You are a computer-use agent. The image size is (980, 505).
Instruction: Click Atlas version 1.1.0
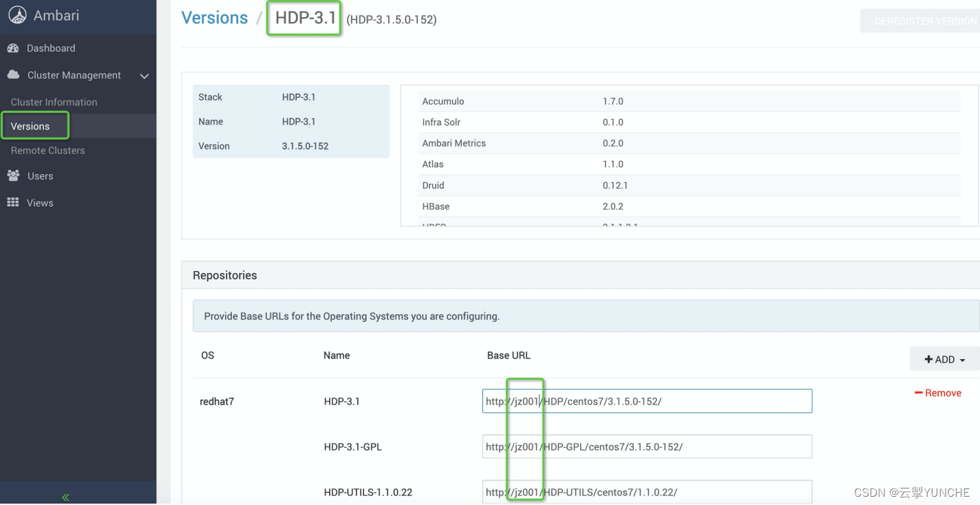612,164
